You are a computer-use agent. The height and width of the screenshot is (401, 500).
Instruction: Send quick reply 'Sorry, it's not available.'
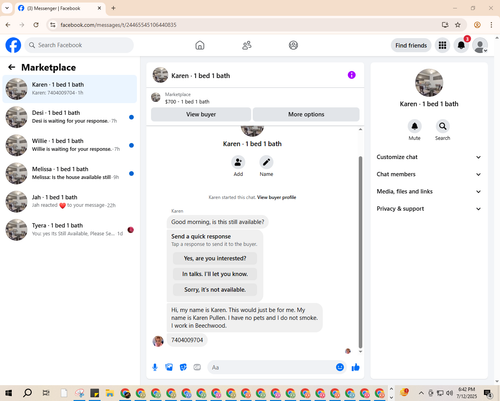215,290
